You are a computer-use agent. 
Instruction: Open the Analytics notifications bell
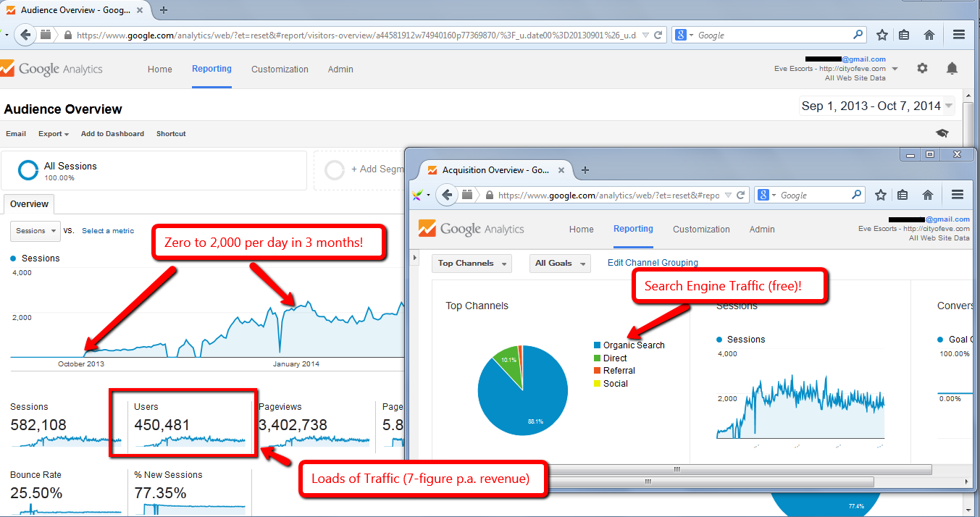[952, 68]
